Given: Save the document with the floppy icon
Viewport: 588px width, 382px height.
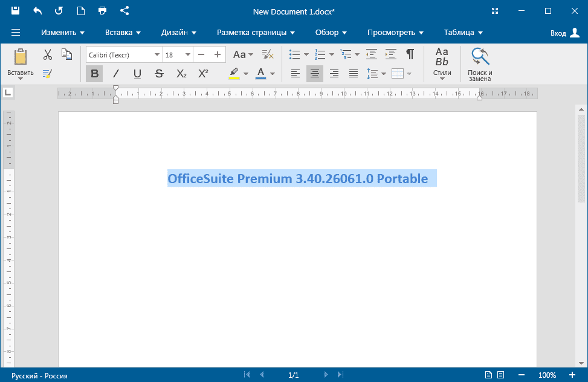Looking at the screenshot, I should tap(15, 10).
